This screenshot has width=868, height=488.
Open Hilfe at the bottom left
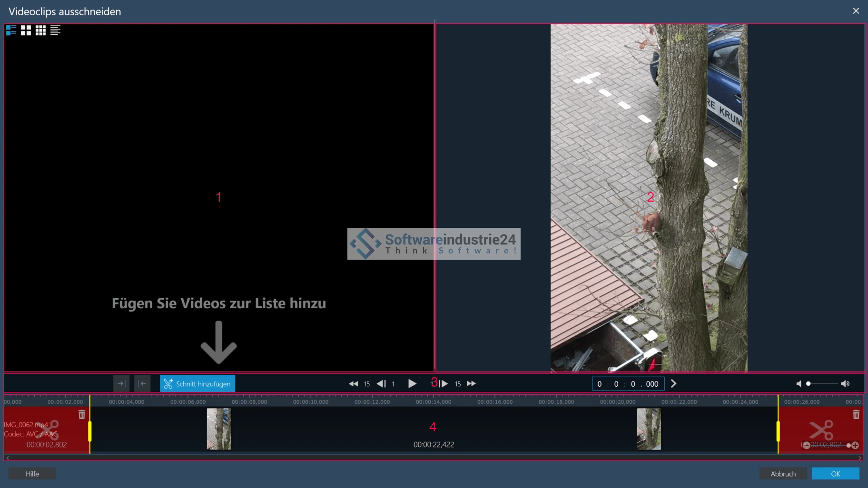pos(32,474)
